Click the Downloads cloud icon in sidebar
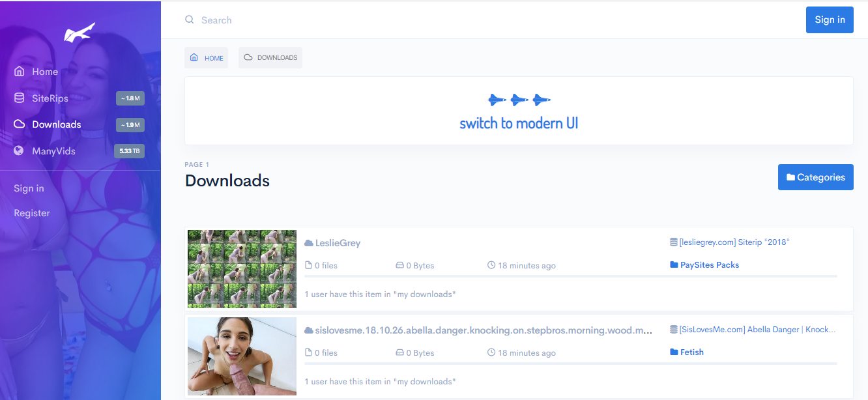868x400 pixels. pos(20,124)
